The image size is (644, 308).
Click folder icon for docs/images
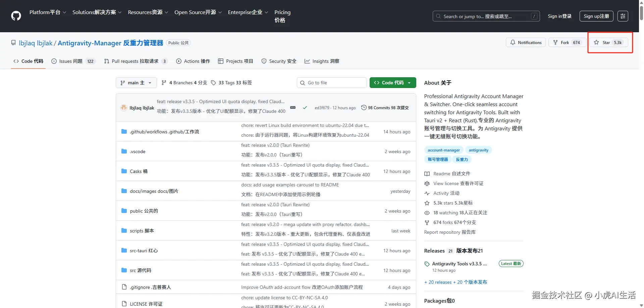[124, 191]
